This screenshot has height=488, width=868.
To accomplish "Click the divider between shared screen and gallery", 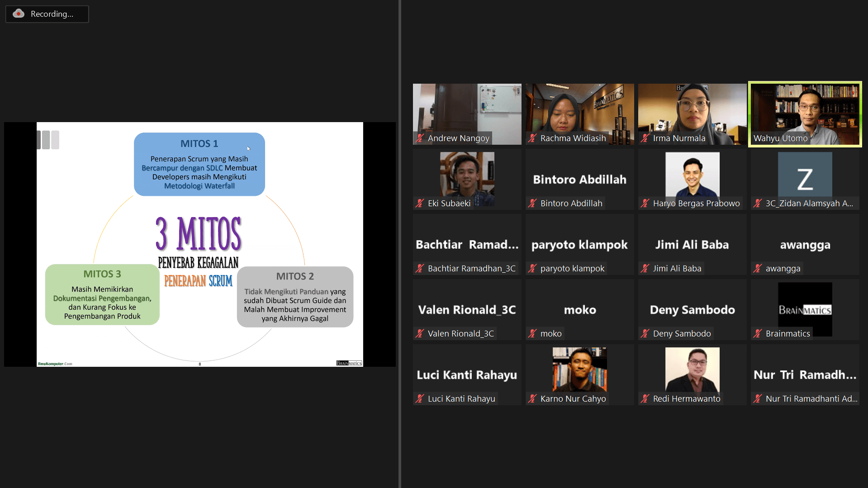I will pyautogui.click(x=399, y=244).
